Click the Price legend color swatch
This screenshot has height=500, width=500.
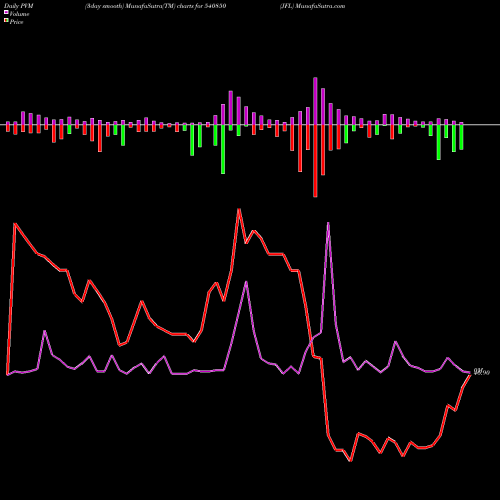pos(6,20)
